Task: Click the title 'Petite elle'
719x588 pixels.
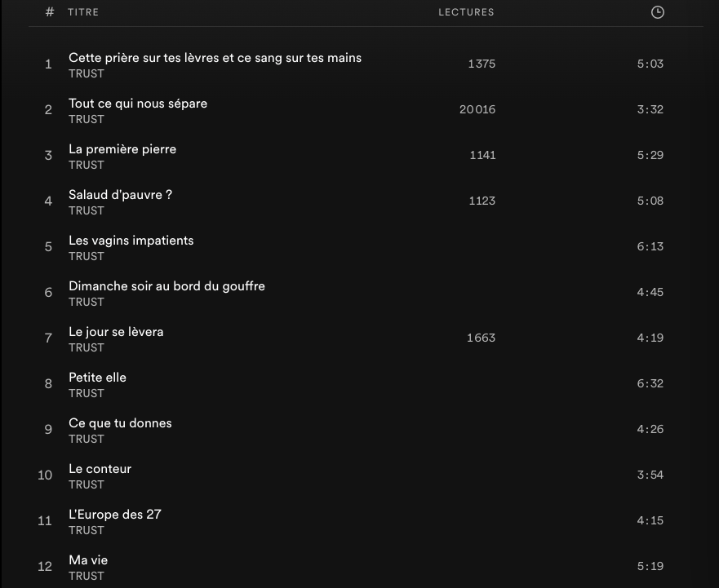Action: (x=97, y=378)
